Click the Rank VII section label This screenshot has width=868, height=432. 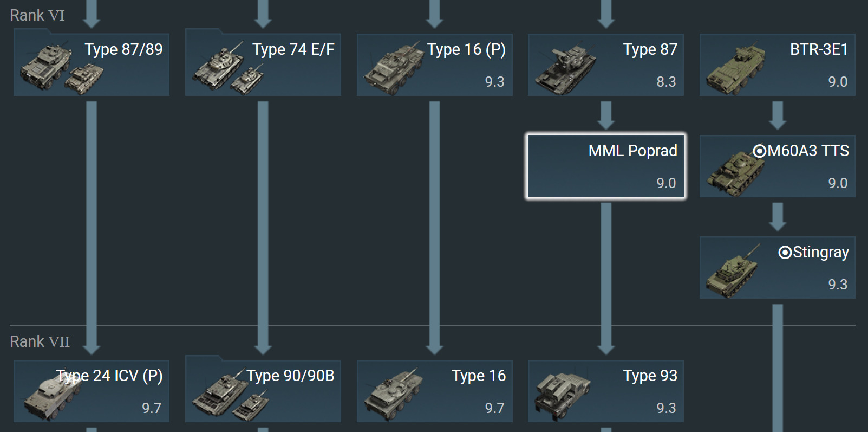click(x=40, y=341)
